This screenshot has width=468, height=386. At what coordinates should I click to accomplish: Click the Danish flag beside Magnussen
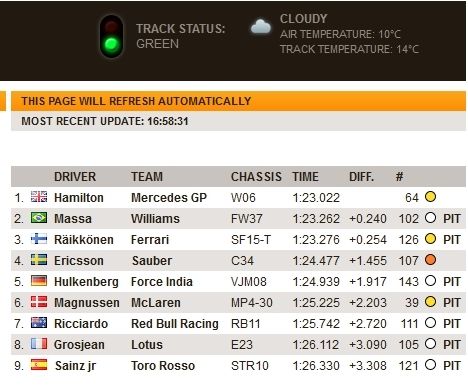[x=39, y=302]
